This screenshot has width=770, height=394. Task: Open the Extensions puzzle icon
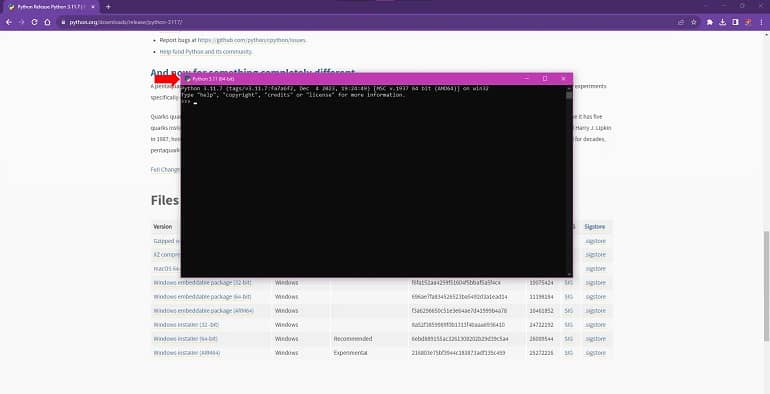[x=710, y=22]
